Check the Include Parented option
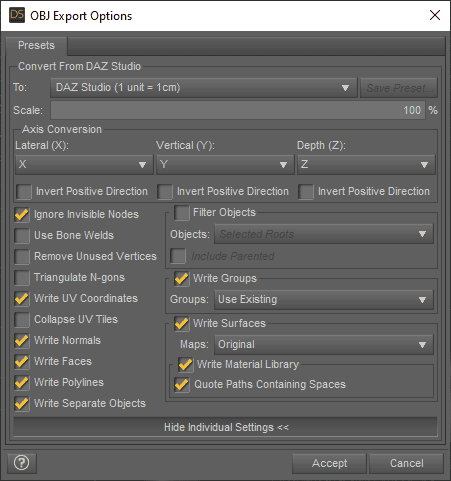 pos(178,256)
